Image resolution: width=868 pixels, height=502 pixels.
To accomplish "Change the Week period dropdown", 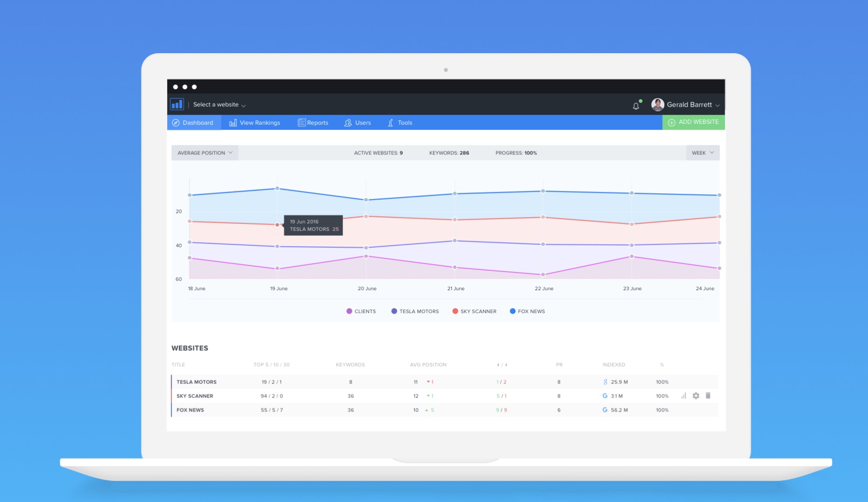I will pyautogui.click(x=702, y=153).
